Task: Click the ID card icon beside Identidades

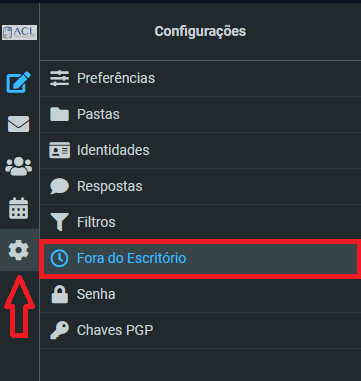Action: tap(59, 150)
